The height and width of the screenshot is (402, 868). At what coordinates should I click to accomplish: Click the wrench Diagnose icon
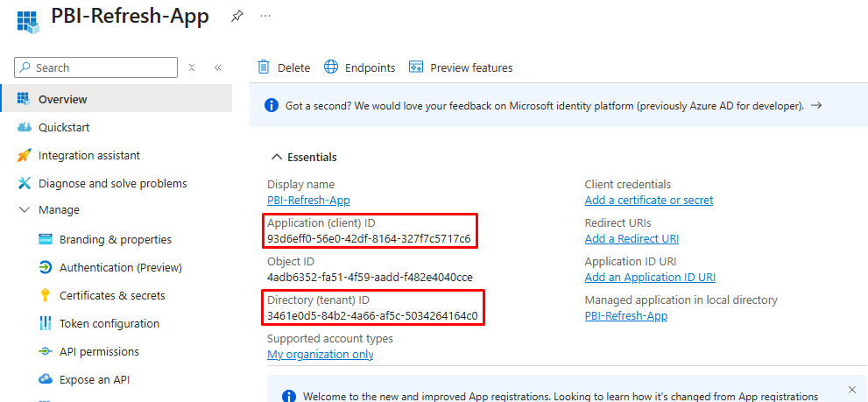click(x=24, y=183)
